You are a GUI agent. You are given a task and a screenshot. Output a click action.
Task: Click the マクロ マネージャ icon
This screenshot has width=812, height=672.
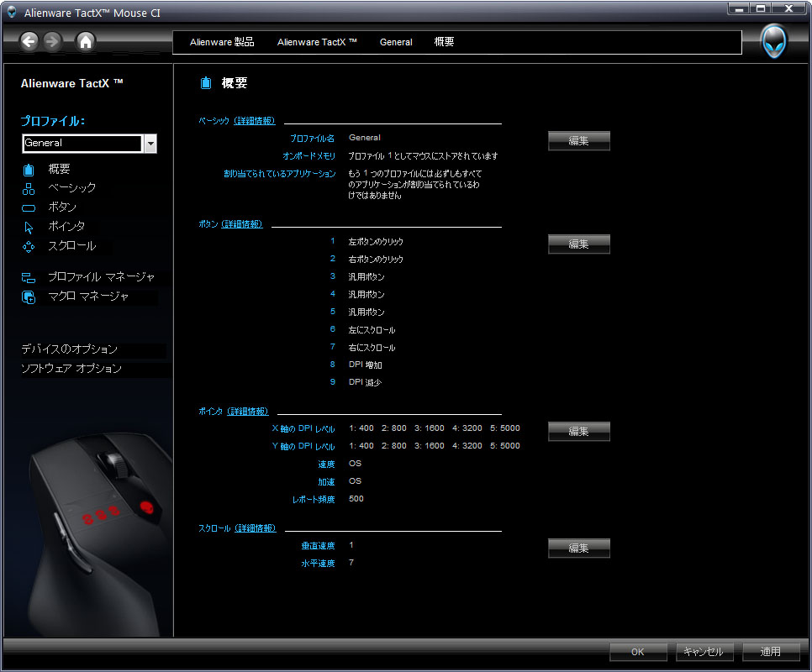click(29, 297)
